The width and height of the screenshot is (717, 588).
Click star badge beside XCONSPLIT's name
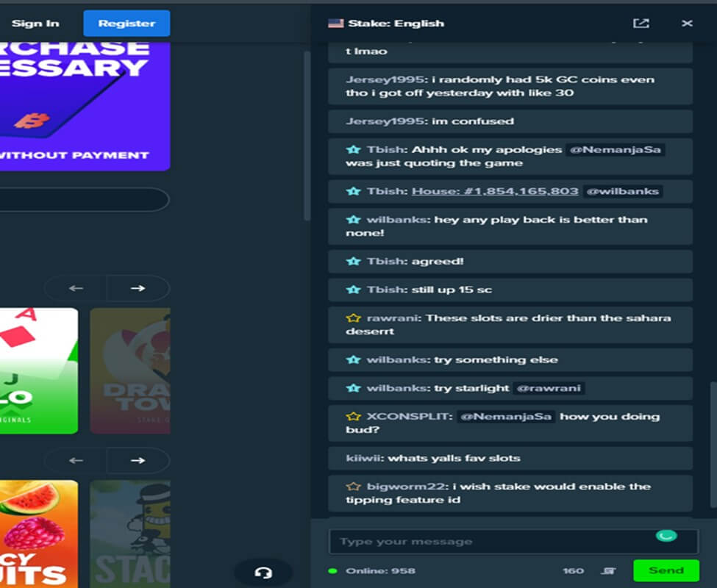[353, 416]
